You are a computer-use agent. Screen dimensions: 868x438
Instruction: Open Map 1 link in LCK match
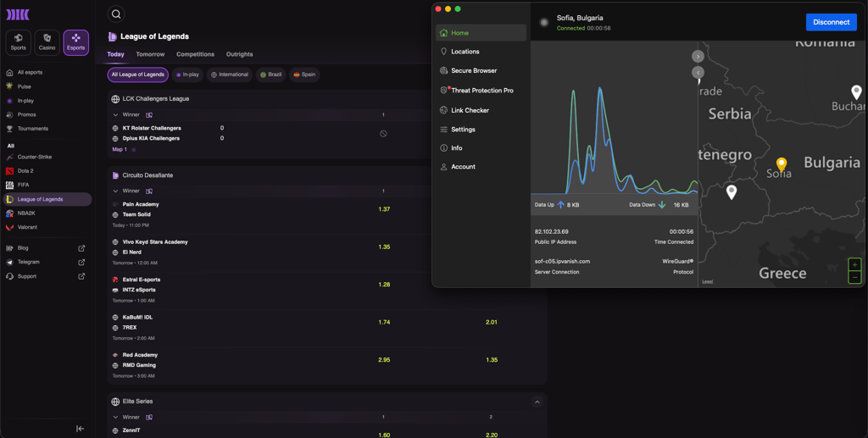pos(120,149)
